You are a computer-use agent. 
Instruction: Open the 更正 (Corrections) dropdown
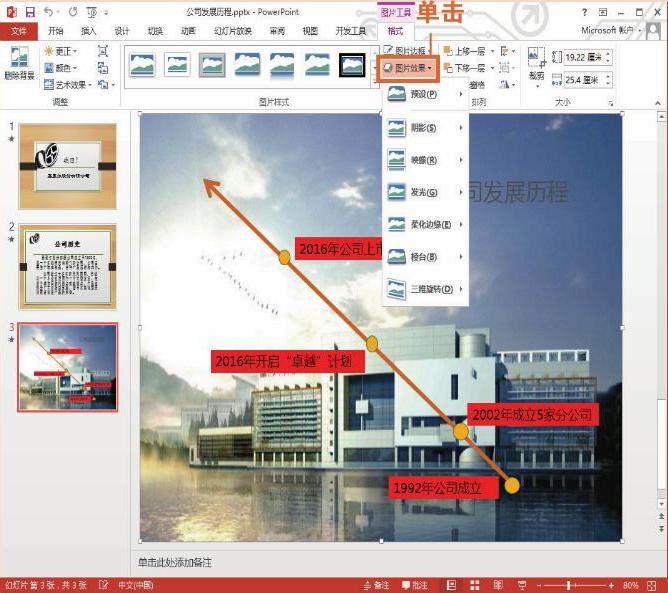coord(61,52)
